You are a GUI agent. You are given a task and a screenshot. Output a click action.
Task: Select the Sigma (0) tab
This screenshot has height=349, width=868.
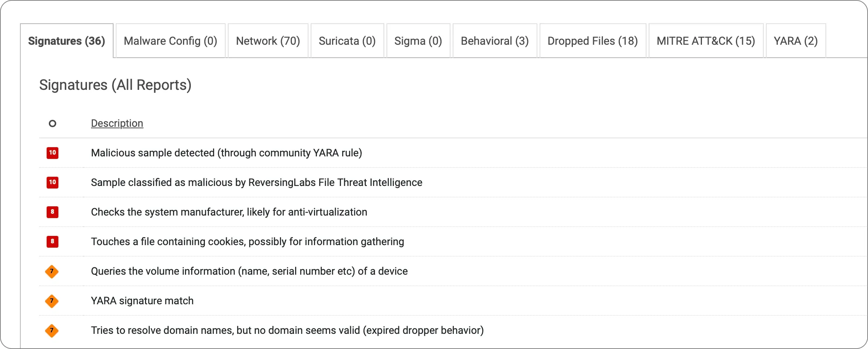point(418,41)
